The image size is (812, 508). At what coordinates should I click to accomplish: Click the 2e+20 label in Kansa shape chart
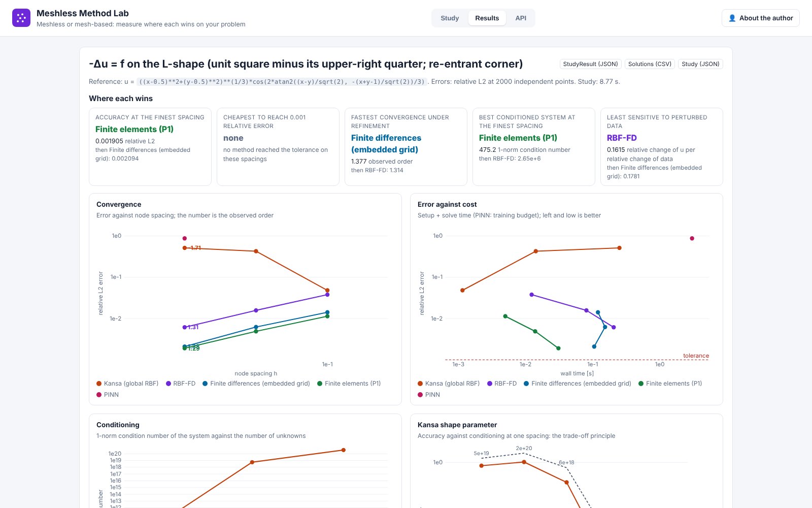click(x=524, y=448)
